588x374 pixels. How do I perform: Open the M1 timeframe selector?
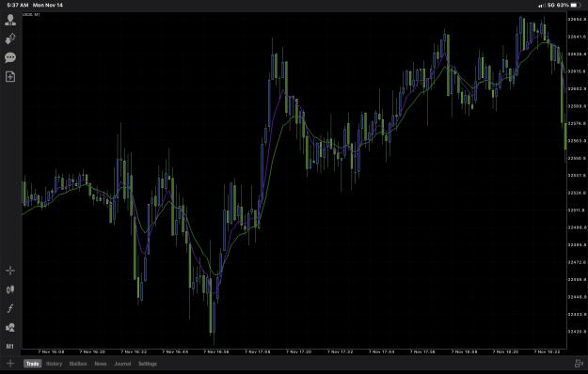coord(10,347)
